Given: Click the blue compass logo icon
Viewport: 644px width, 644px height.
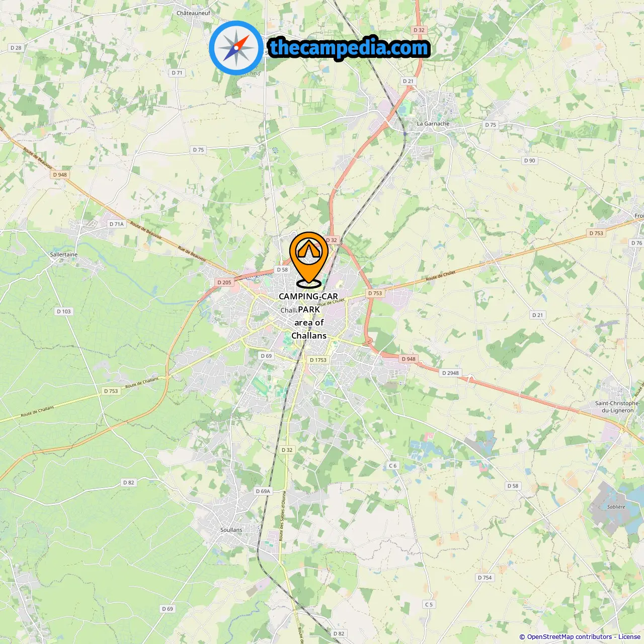Looking at the screenshot, I should click(x=236, y=48).
